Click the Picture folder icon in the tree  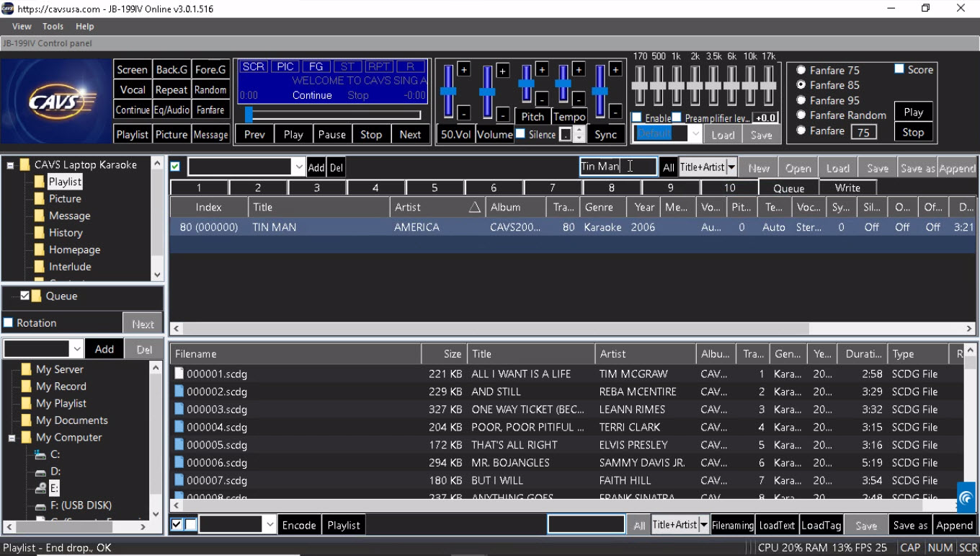coord(39,198)
